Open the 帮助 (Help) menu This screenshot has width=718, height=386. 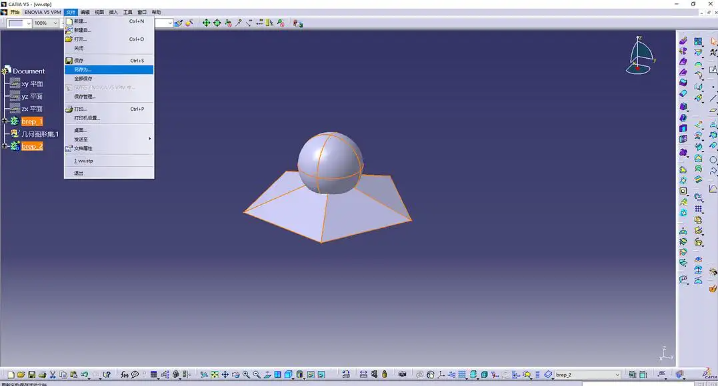(156, 12)
